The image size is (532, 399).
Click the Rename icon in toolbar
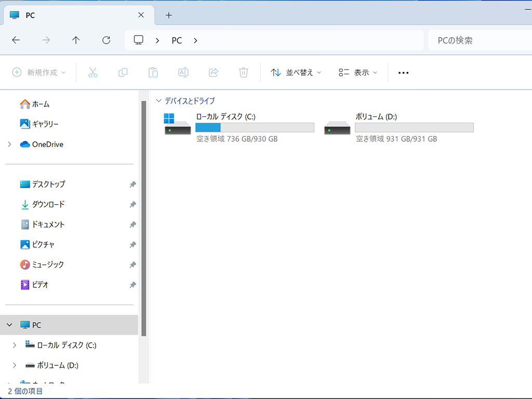[183, 72]
